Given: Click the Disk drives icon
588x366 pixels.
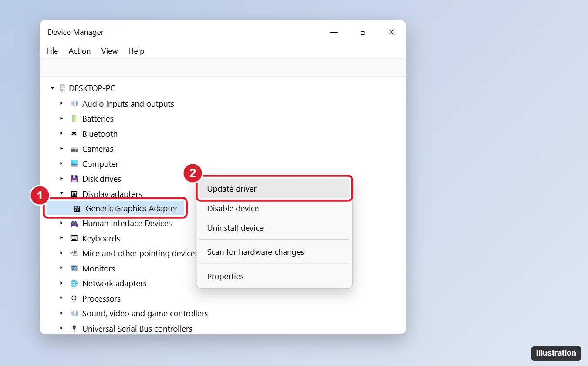Looking at the screenshot, I should click(74, 179).
